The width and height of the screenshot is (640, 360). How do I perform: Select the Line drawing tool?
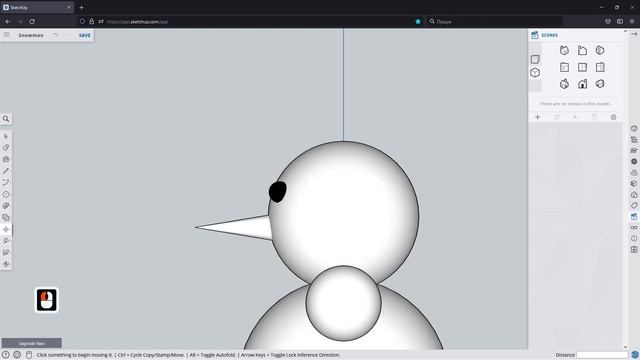click(x=6, y=171)
